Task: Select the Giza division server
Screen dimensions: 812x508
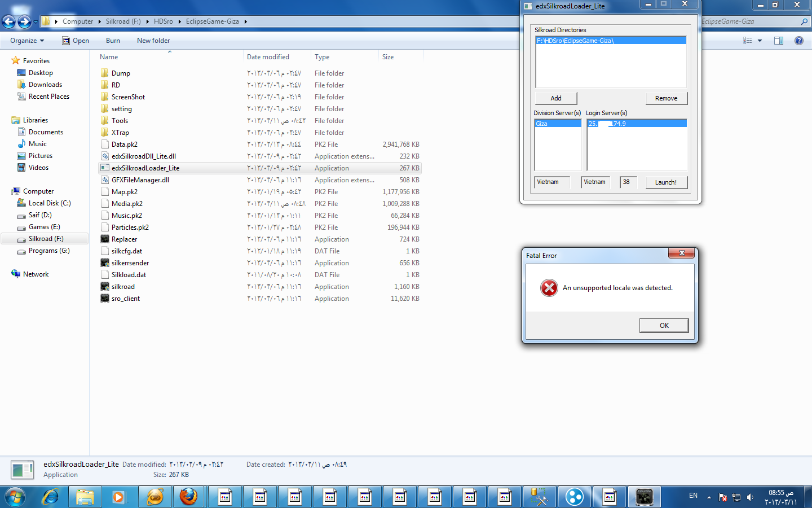Action: [x=558, y=124]
